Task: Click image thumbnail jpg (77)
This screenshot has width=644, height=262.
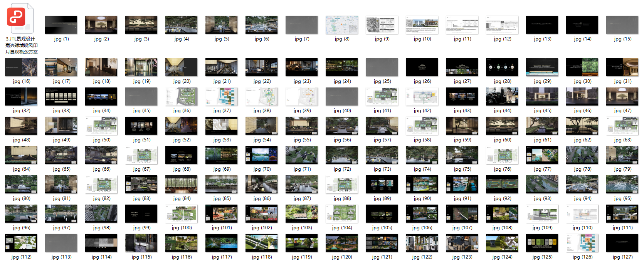Action: point(542,155)
